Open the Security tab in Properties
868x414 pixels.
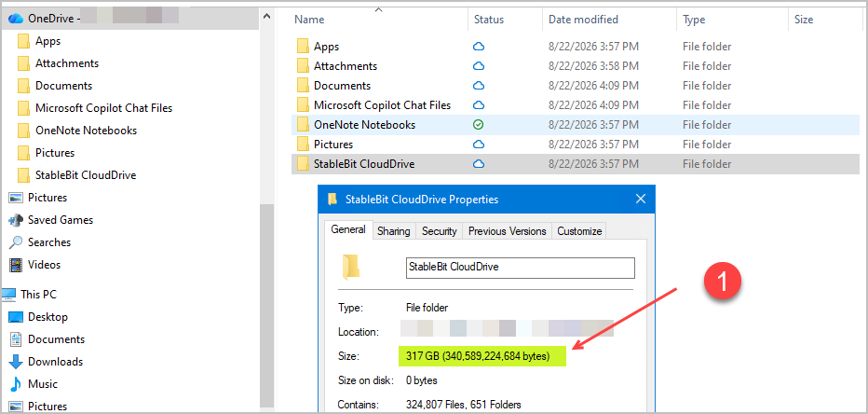click(x=439, y=231)
